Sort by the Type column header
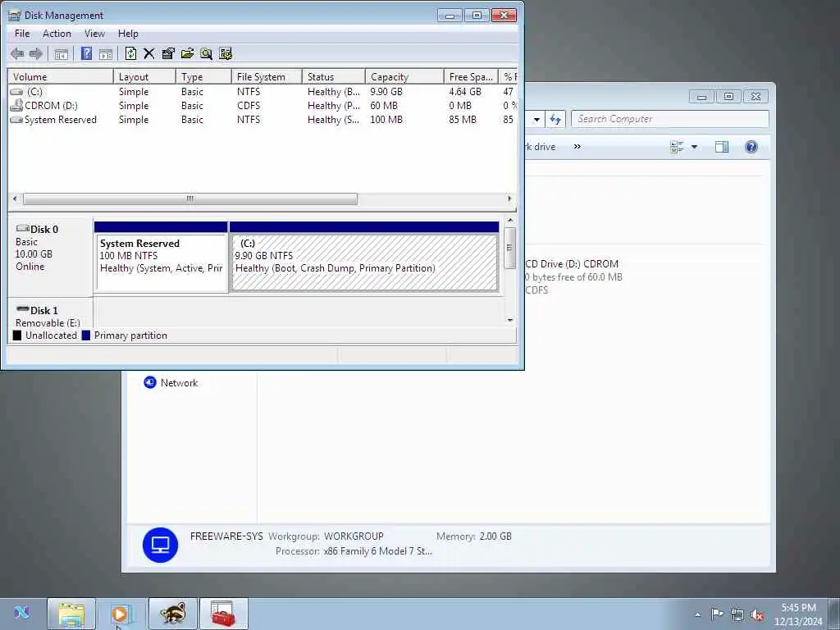The width and height of the screenshot is (840, 630). coord(203,76)
